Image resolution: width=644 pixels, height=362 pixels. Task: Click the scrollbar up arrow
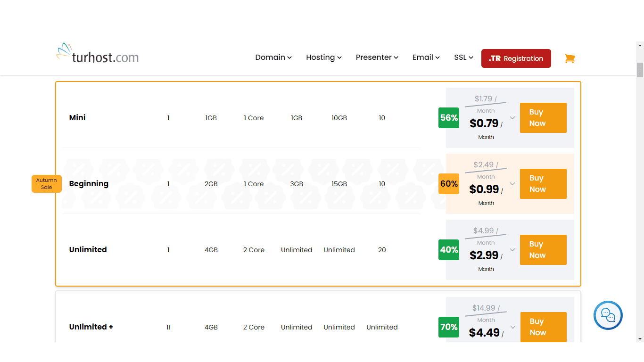[x=640, y=46]
